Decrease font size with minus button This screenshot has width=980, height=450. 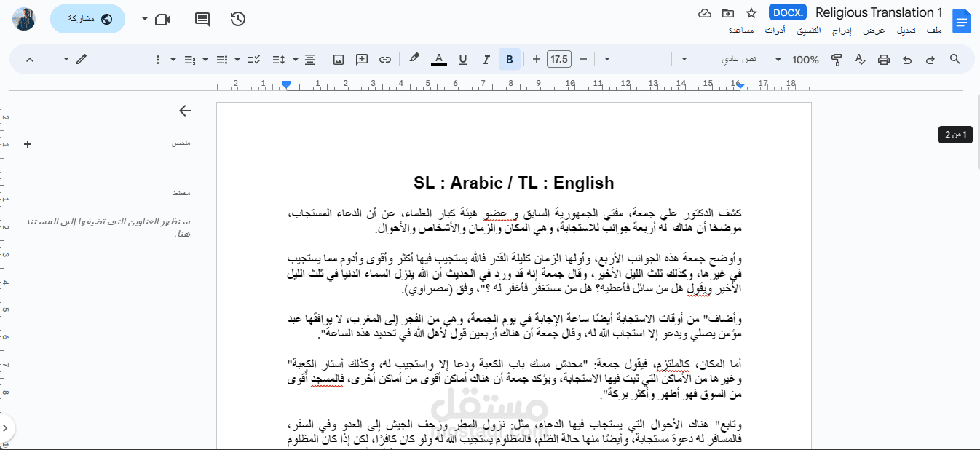(582, 59)
